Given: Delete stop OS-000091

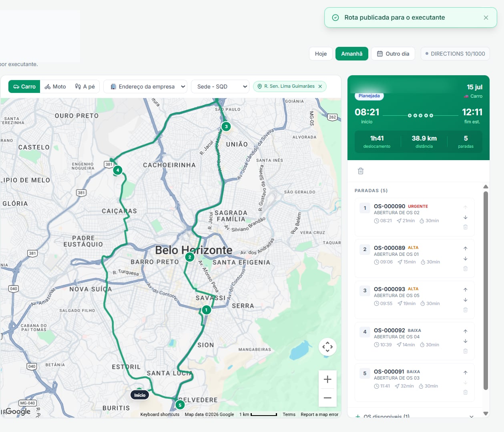Looking at the screenshot, I should 466,392.
